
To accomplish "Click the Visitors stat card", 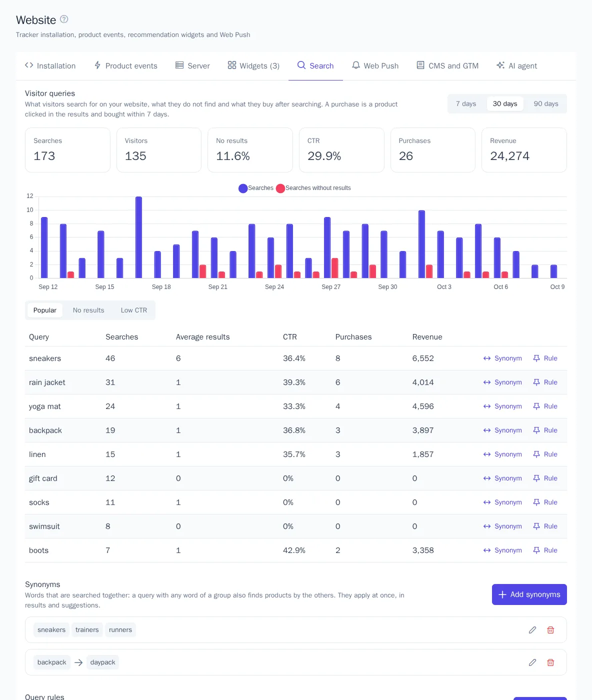I will click(159, 150).
